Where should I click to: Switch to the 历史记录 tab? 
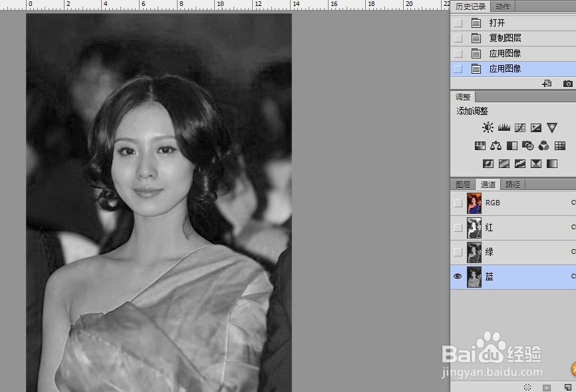(x=470, y=6)
